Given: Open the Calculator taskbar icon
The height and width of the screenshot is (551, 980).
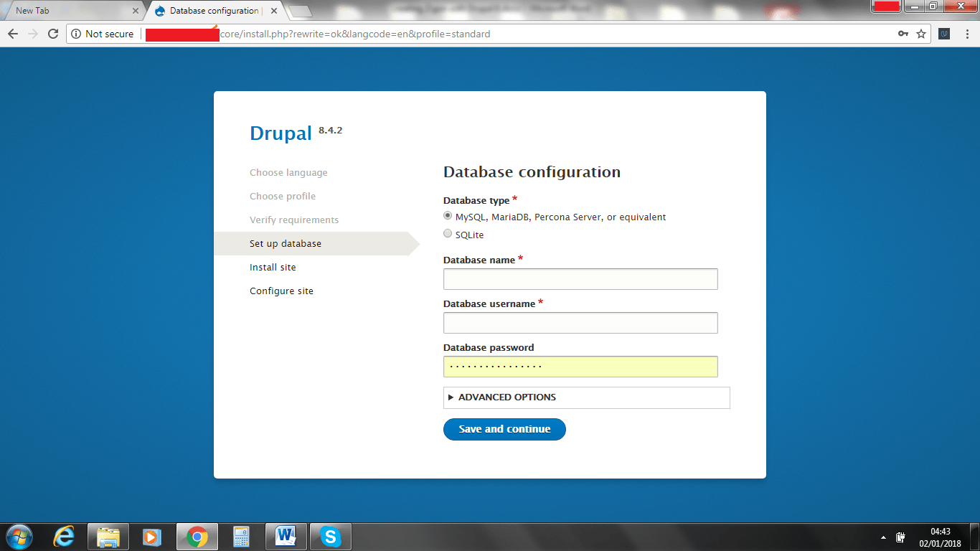Looking at the screenshot, I should click(241, 537).
